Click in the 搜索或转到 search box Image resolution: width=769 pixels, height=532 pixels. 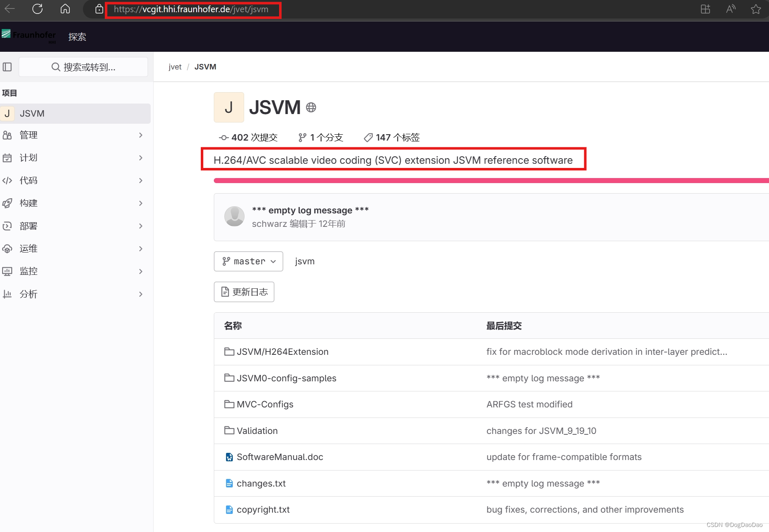click(x=83, y=67)
